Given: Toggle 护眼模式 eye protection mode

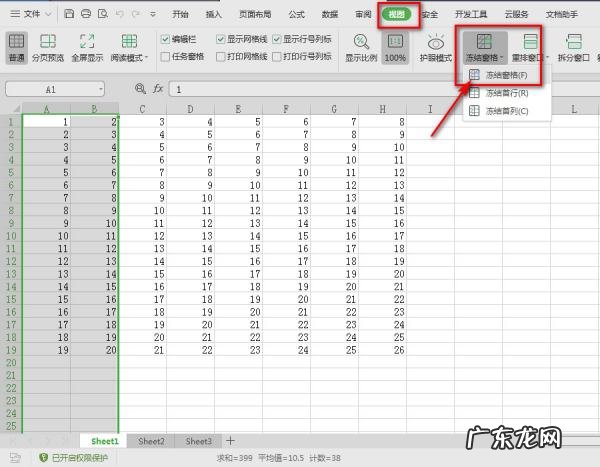Looking at the screenshot, I should pos(436,48).
